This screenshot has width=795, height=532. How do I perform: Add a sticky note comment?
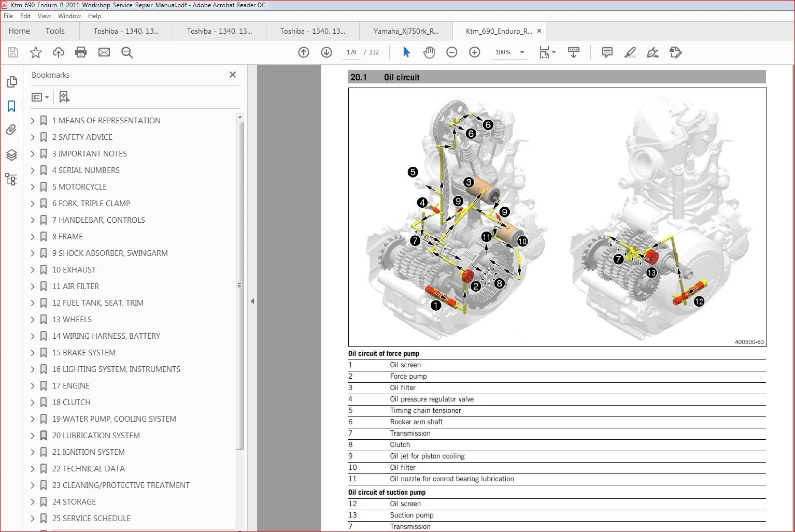click(607, 52)
